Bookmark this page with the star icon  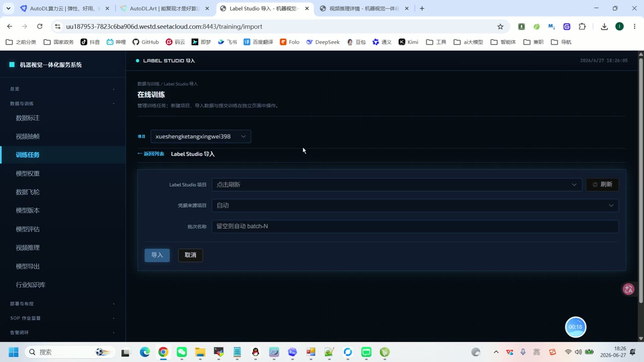pos(500,27)
